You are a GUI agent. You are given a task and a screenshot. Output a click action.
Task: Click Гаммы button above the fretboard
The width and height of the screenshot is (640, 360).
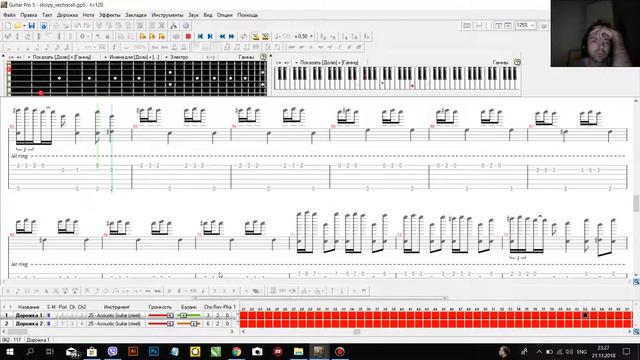pyautogui.click(x=246, y=57)
